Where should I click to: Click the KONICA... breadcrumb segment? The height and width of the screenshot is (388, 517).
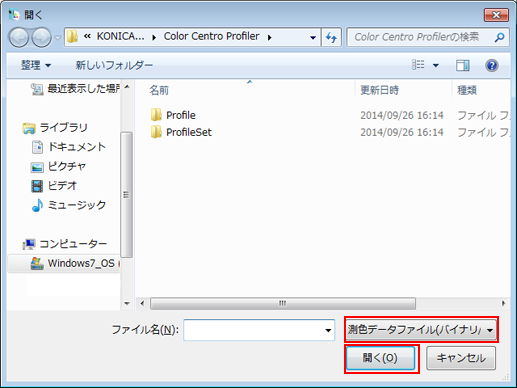[x=120, y=36]
